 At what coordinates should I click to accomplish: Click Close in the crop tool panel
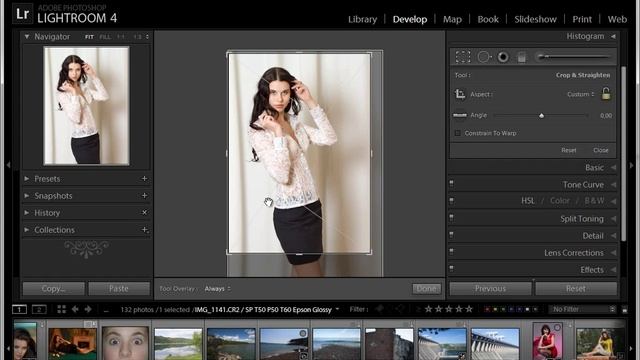click(x=600, y=150)
